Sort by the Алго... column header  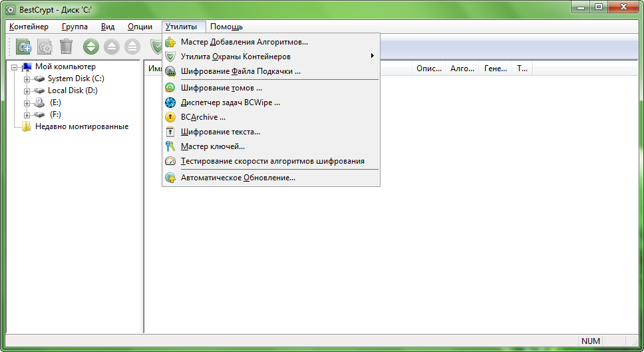click(x=462, y=69)
